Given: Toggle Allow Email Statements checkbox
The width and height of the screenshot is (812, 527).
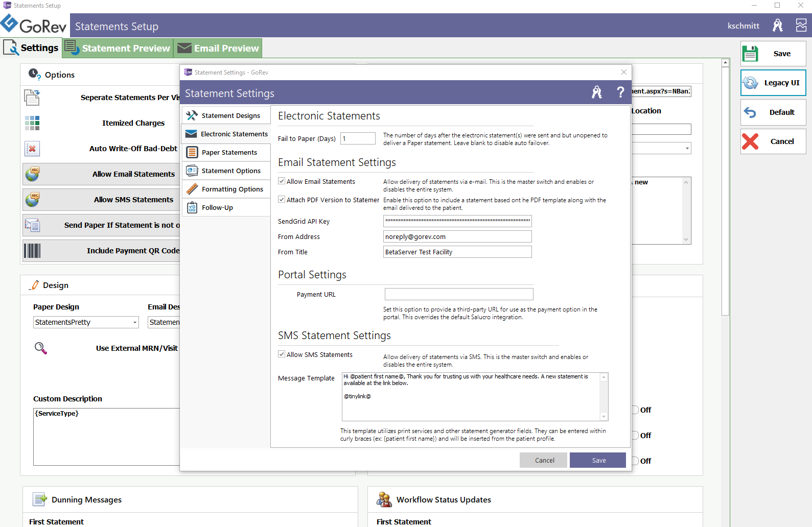Looking at the screenshot, I should 282,181.
